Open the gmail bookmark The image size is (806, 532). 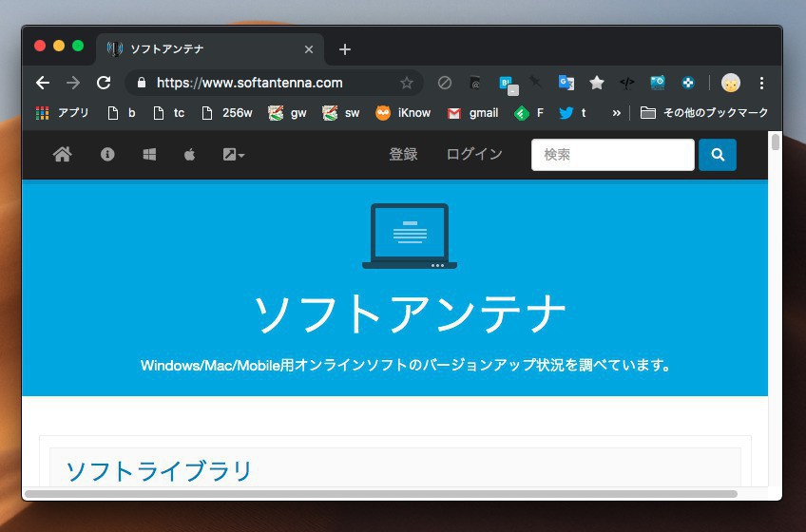click(x=472, y=112)
